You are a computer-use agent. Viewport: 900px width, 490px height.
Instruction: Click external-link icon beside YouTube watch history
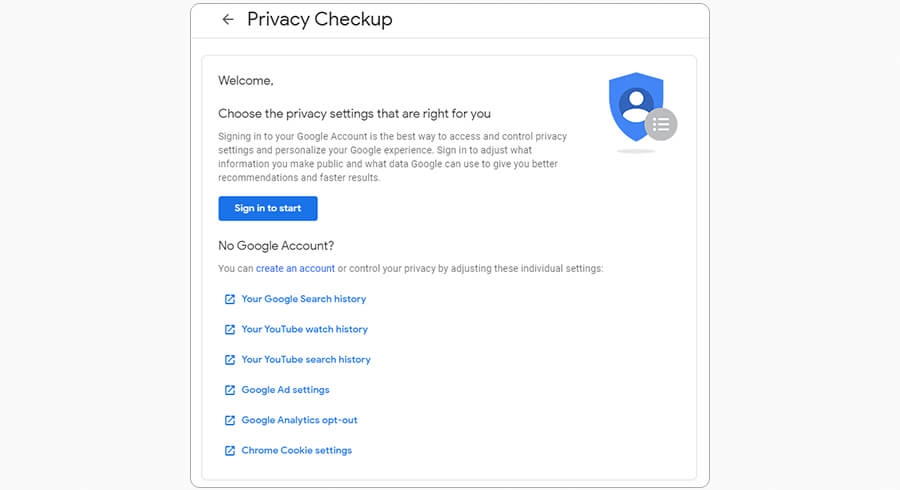pos(230,329)
